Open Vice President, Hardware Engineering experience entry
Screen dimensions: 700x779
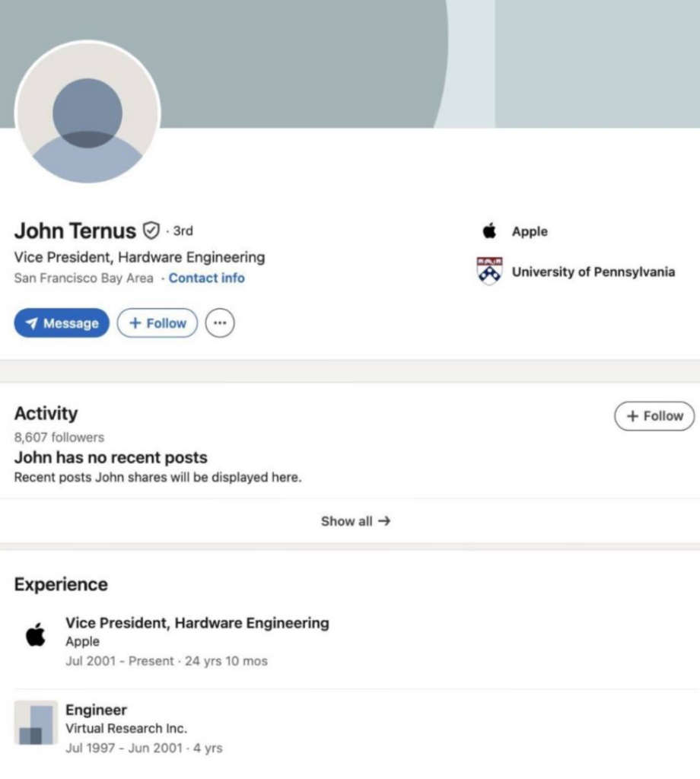click(197, 623)
